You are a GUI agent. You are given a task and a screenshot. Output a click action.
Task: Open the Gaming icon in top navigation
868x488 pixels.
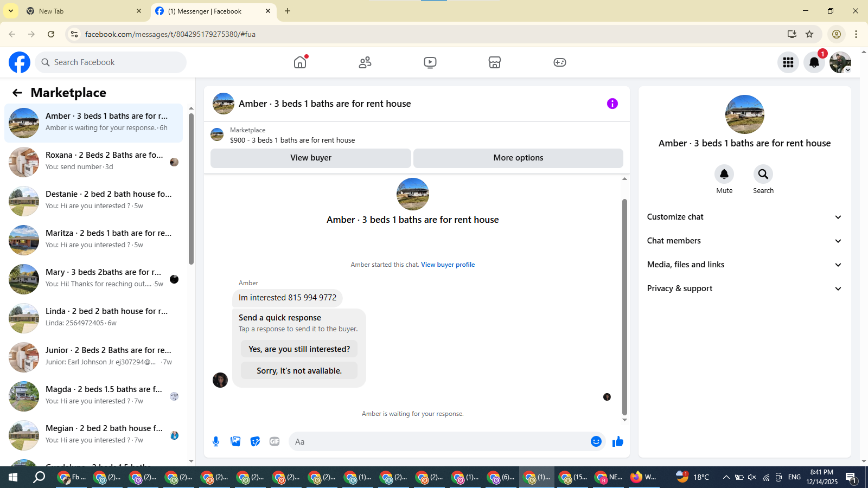coord(560,62)
